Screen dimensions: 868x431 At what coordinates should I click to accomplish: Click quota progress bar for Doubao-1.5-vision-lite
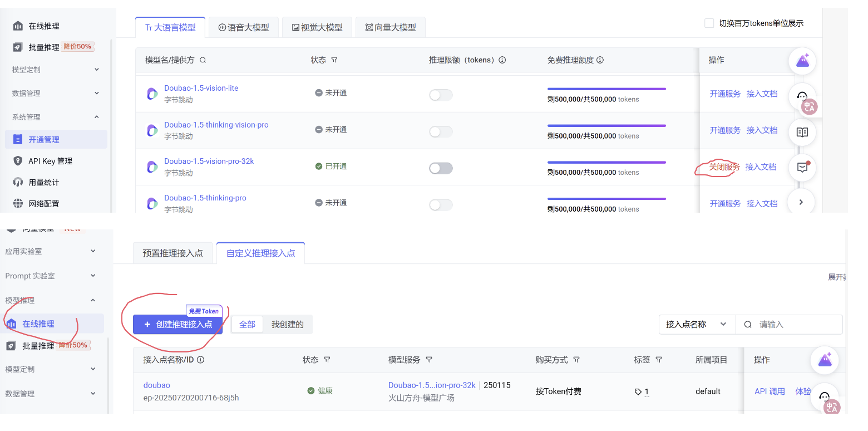pos(606,89)
